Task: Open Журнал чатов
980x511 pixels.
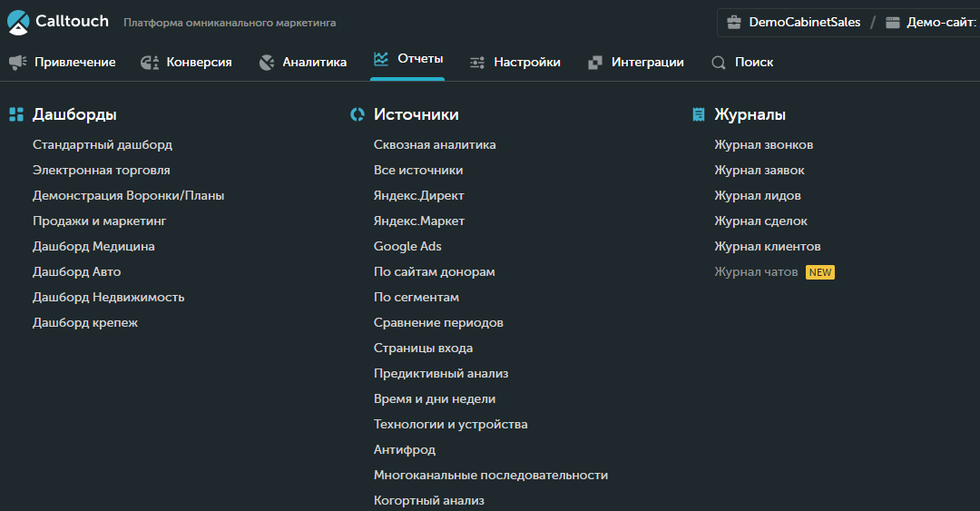Action: point(756,272)
